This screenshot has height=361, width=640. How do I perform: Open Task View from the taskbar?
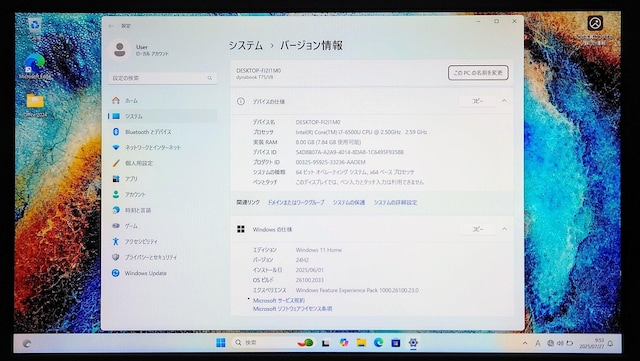point(326,343)
